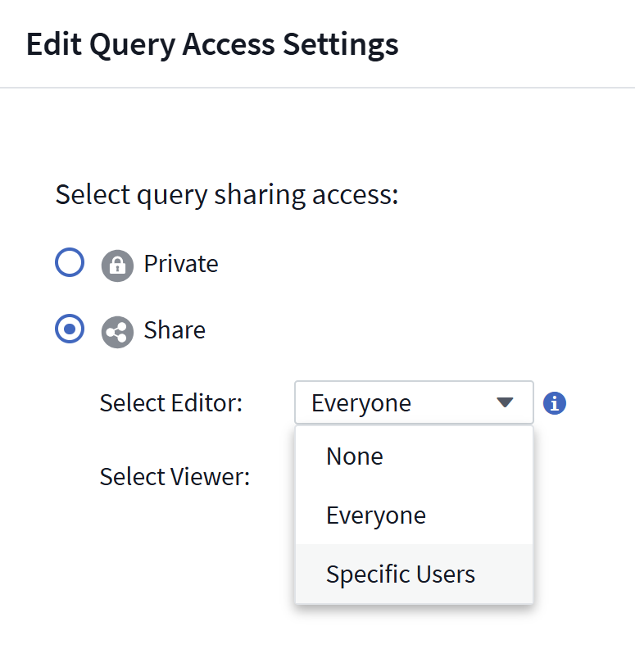
Task: Click the Share option text
Action: point(175,330)
